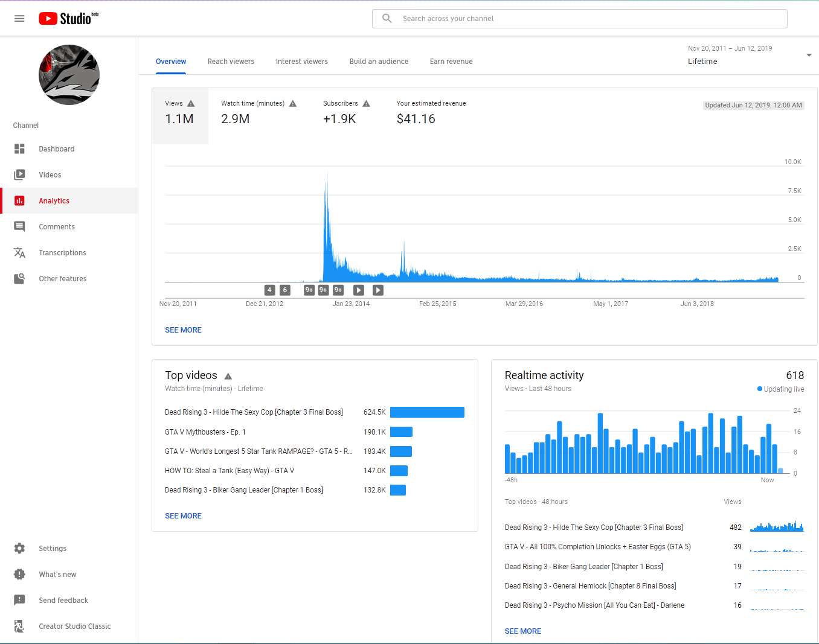Open Settings from the sidebar

coord(69,548)
